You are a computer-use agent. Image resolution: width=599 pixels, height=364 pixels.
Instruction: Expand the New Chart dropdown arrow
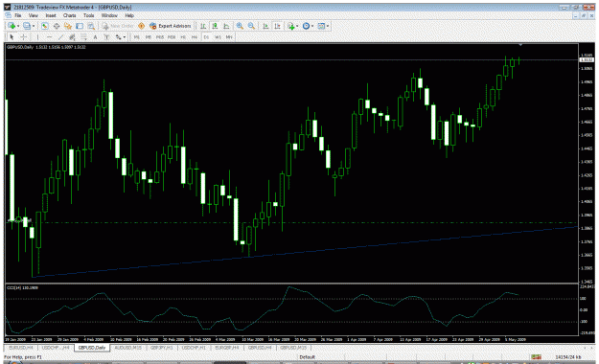tap(18, 26)
